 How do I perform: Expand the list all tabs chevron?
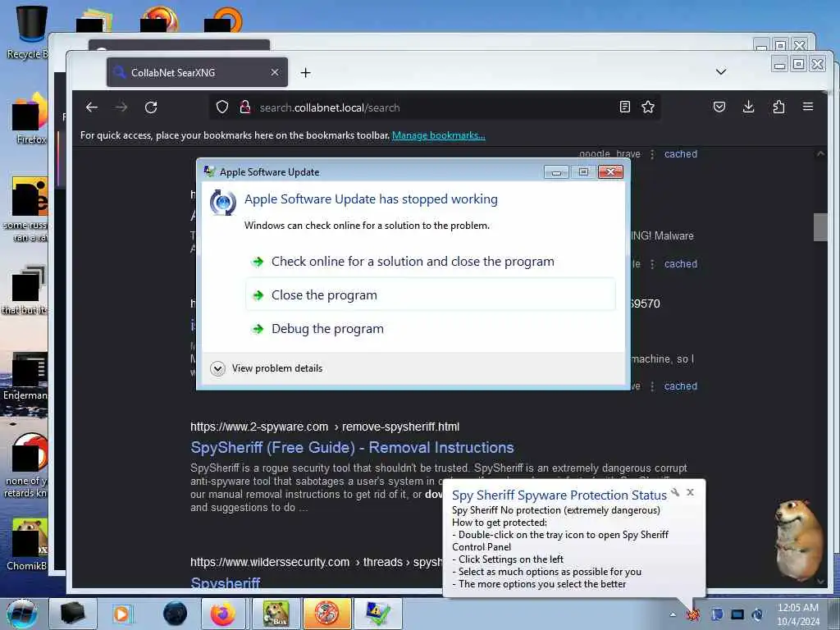click(721, 72)
